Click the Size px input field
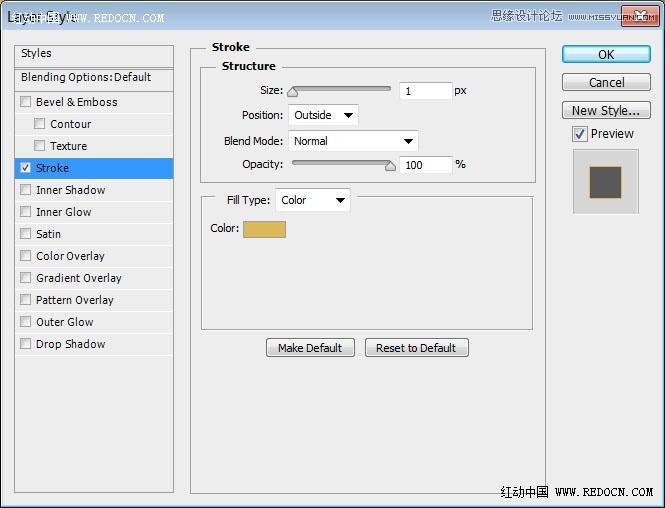The image size is (665, 508). click(425, 91)
